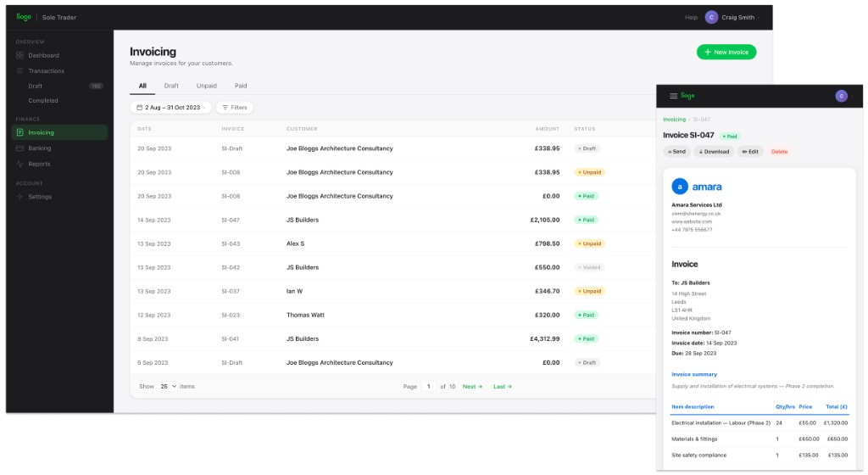Click Invoicing breadcrumb in invoice panel
The height and width of the screenshot is (475, 868).
click(674, 120)
